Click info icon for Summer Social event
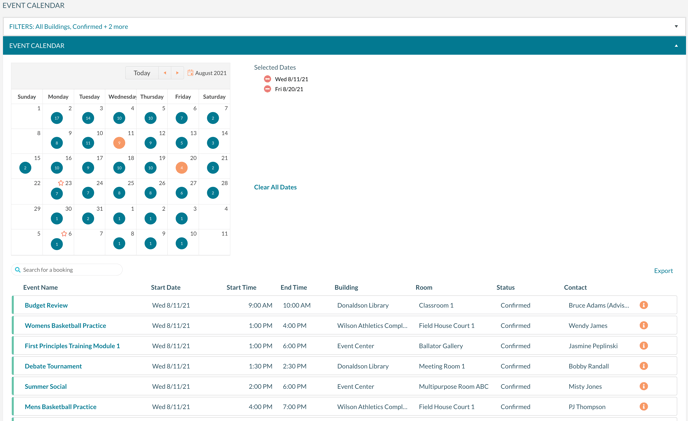The width and height of the screenshot is (688, 421). 644,386
